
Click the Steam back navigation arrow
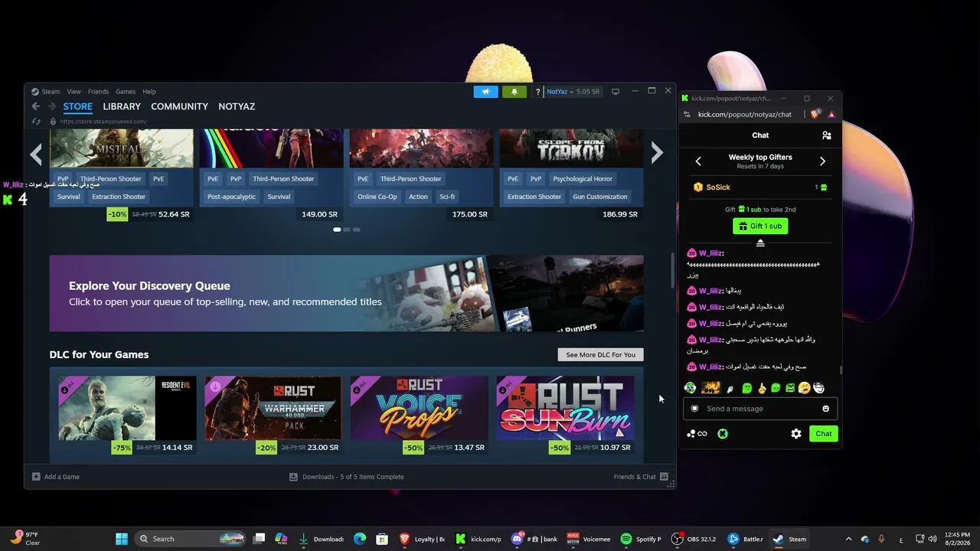coord(35,106)
